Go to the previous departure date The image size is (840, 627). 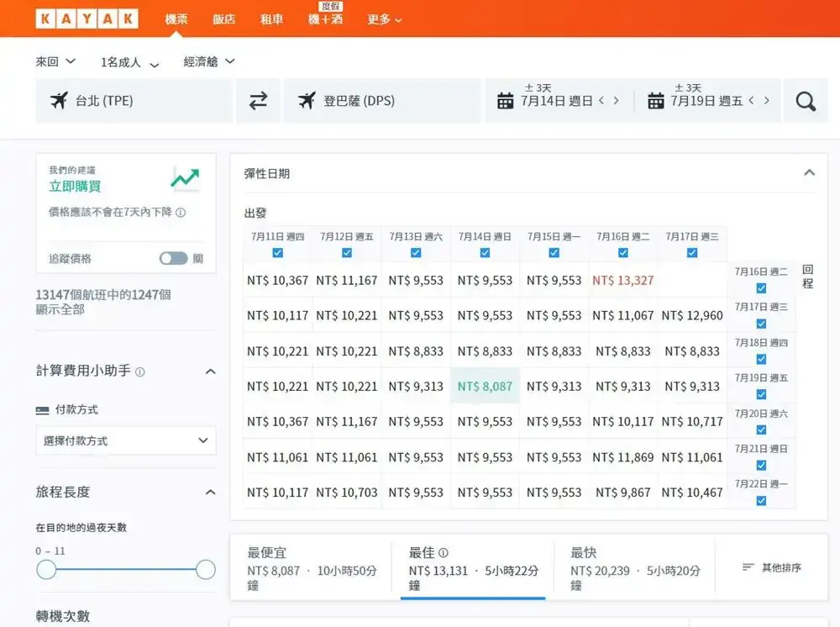(x=601, y=100)
